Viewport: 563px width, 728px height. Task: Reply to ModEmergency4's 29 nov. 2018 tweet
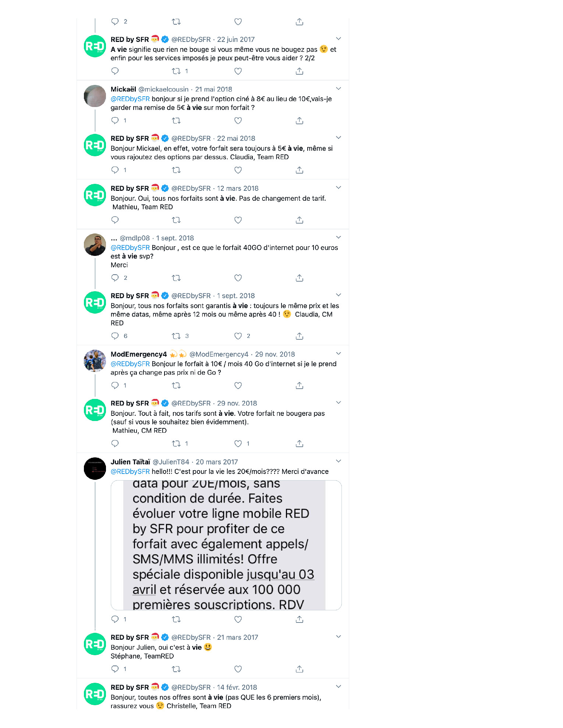115,385
